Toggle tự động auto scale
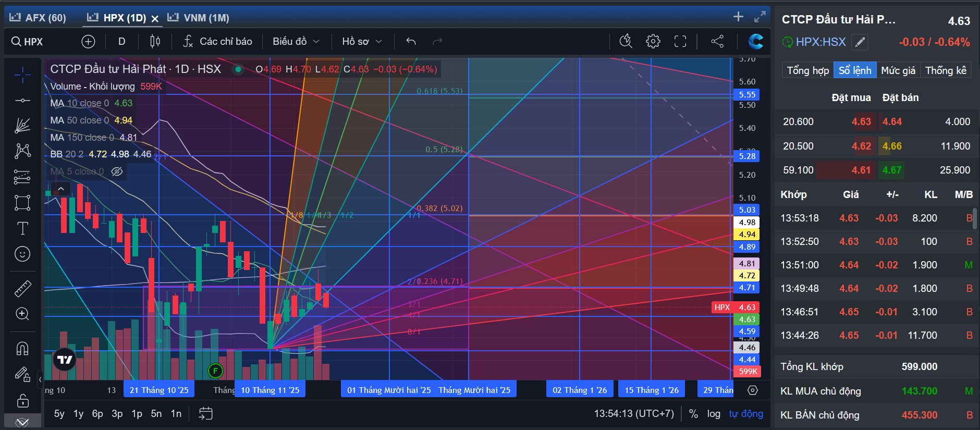The image size is (980, 430). 746,414
